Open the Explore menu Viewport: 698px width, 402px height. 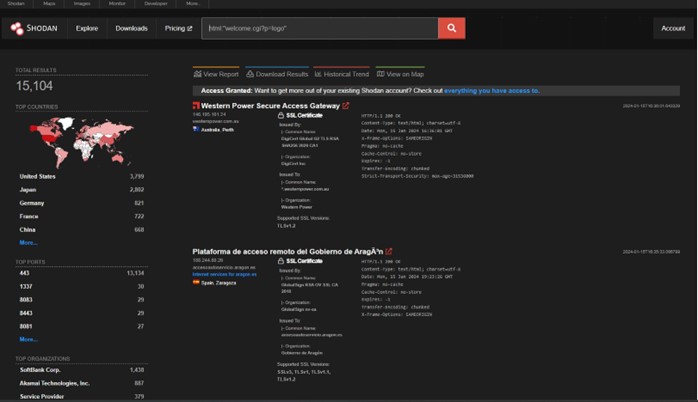click(x=87, y=28)
